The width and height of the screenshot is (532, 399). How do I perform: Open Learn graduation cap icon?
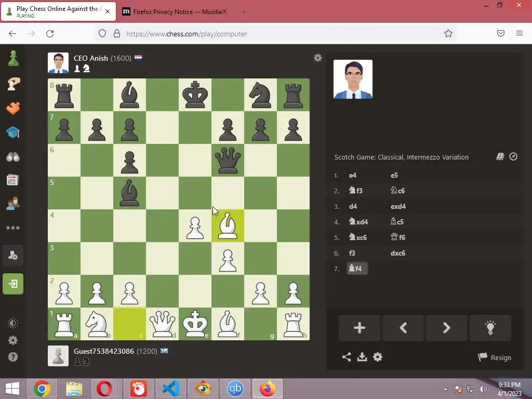coord(13,132)
